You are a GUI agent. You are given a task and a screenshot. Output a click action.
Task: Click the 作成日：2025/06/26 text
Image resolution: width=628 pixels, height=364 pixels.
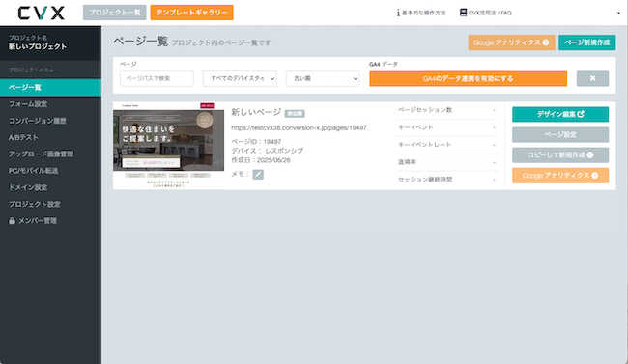(x=261, y=160)
